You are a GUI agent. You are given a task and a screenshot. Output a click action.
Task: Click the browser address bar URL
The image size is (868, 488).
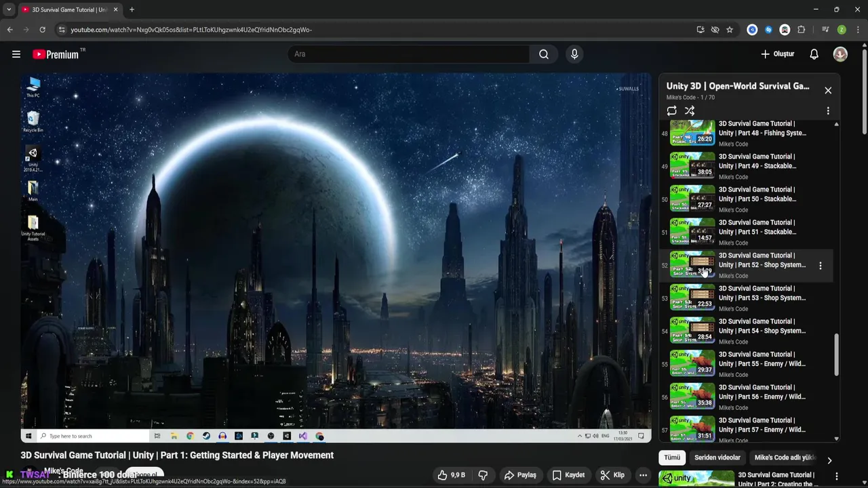click(x=191, y=30)
